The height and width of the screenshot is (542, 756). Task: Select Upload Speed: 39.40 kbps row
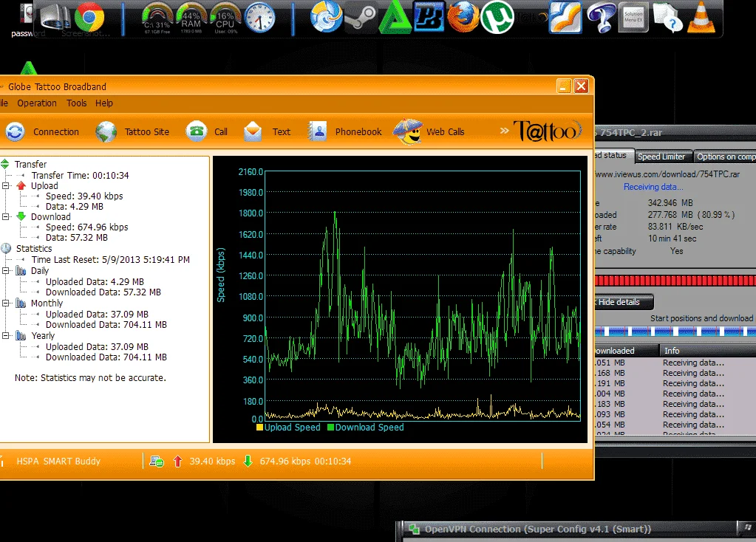point(84,196)
